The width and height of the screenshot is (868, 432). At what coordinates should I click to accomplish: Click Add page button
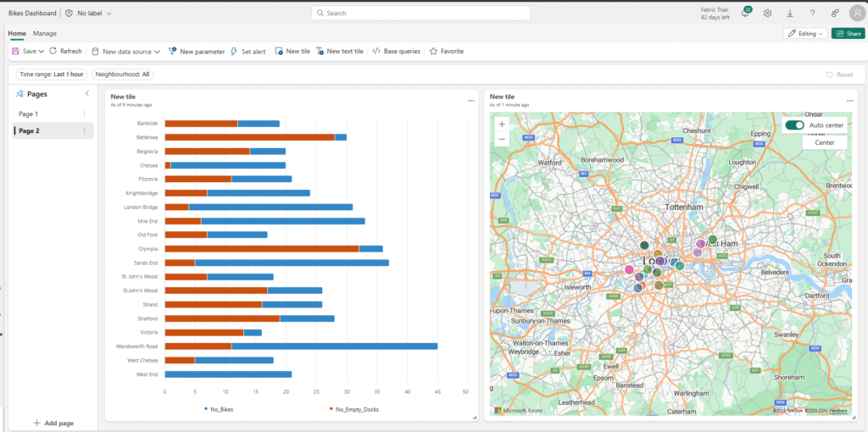point(53,423)
